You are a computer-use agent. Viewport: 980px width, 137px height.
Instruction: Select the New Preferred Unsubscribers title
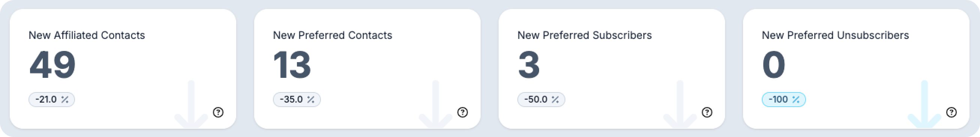click(x=835, y=35)
